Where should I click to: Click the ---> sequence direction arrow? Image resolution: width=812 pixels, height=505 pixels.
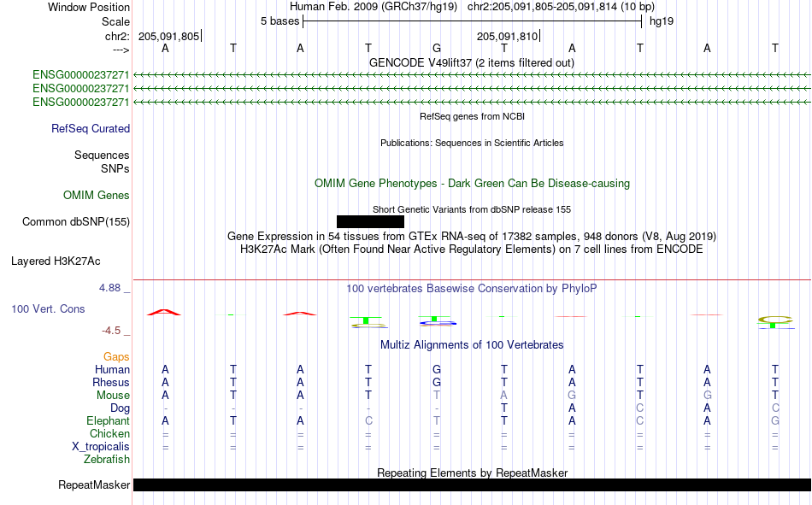pos(121,50)
